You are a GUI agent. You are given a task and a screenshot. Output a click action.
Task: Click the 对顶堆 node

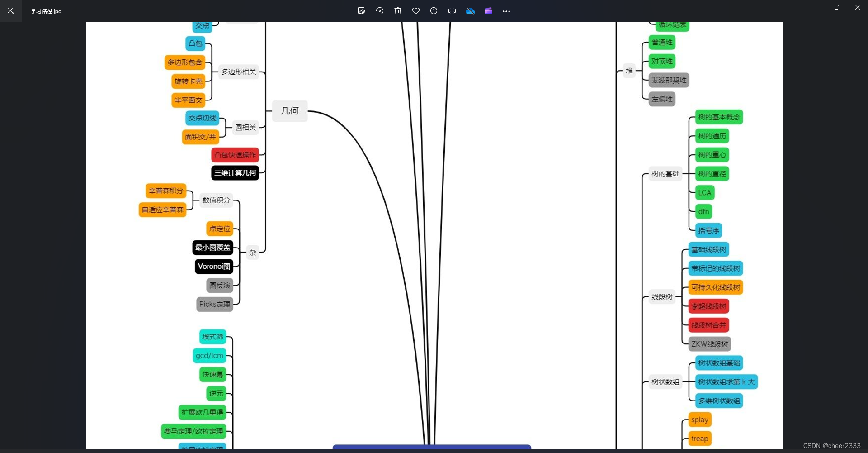662,61
